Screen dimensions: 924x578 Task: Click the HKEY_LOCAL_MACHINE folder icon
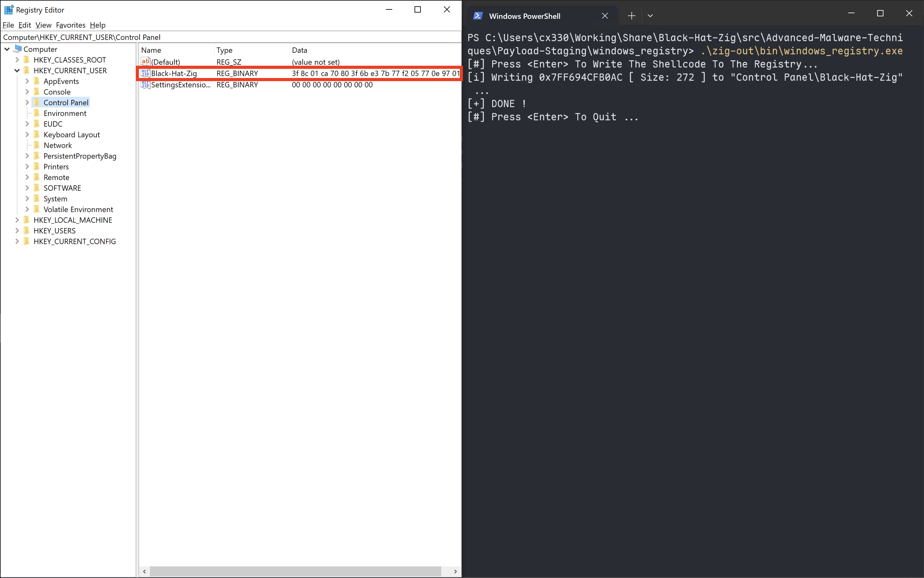tap(26, 220)
